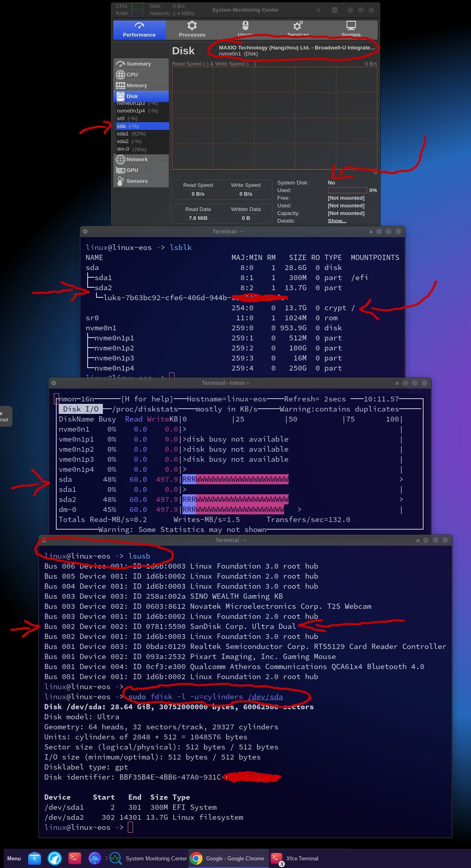471x868 pixels.
Task: Select nvme0n1p4 in the disk list
Action: click(x=142, y=111)
